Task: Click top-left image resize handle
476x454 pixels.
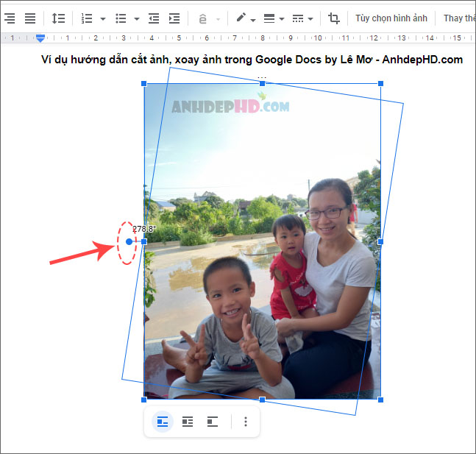Action: tap(144, 83)
